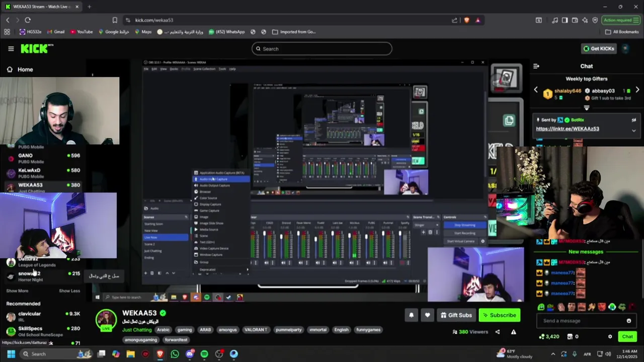Open YouTube bookmark
The image size is (644, 362).
point(81,32)
